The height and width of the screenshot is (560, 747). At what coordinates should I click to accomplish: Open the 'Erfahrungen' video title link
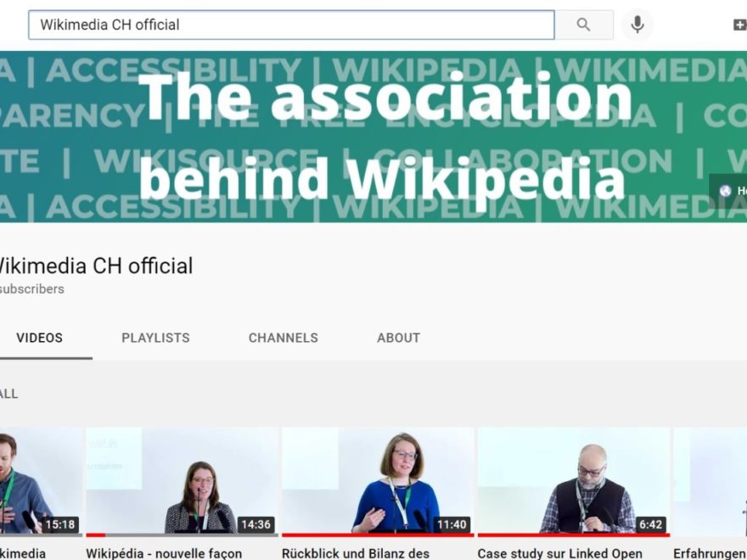point(710,553)
